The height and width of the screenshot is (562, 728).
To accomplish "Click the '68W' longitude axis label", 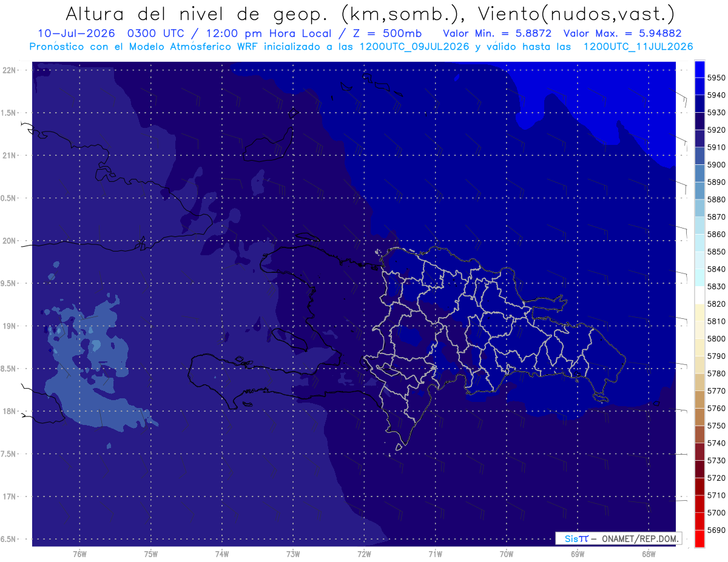I will click(x=649, y=554).
